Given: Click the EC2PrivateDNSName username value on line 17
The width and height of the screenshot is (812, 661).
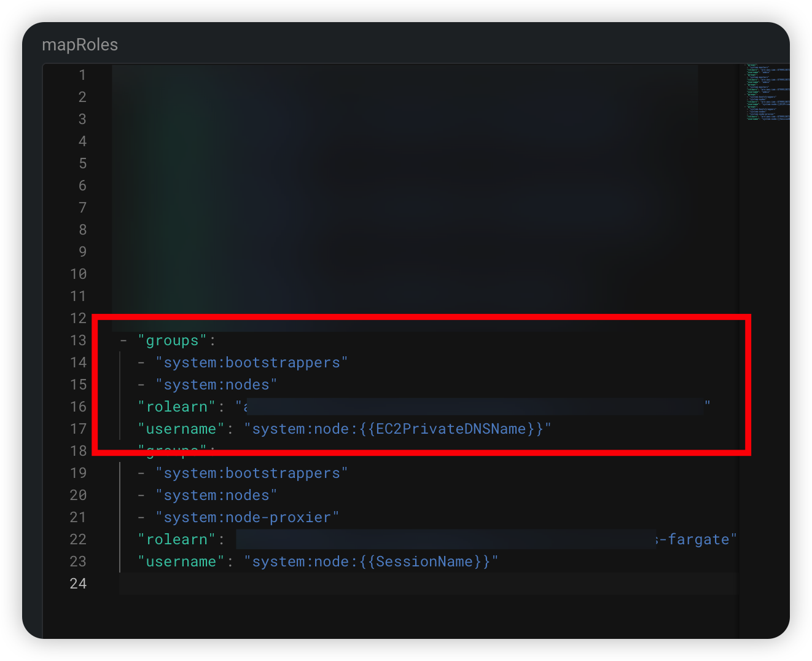Looking at the screenshot, I should click(398, 429).
